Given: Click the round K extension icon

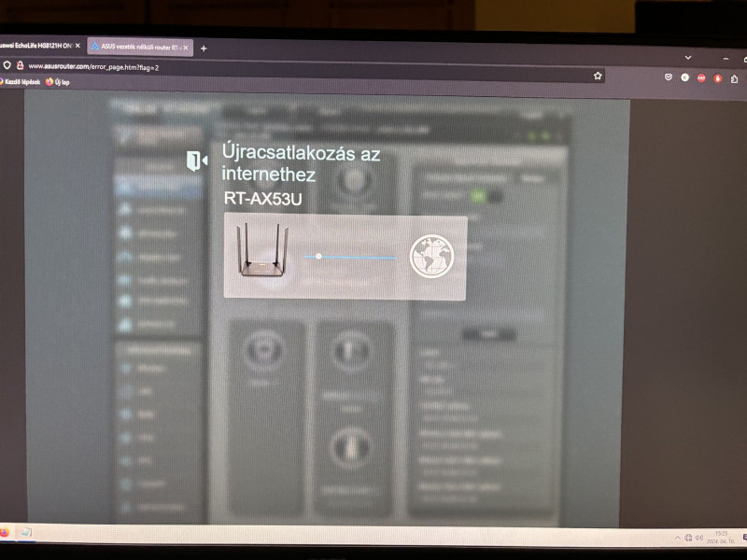Looking at the screenshot, I should pos(684,77).
